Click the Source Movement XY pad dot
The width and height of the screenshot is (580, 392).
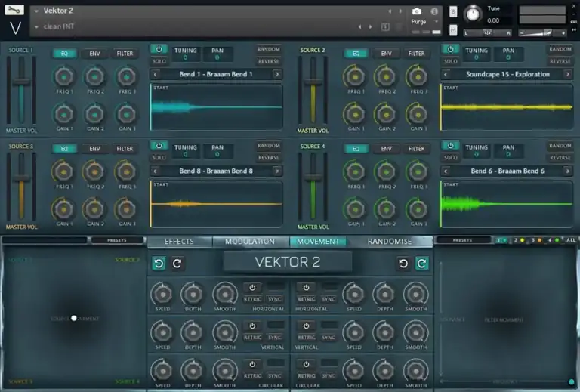coord(73,318)
